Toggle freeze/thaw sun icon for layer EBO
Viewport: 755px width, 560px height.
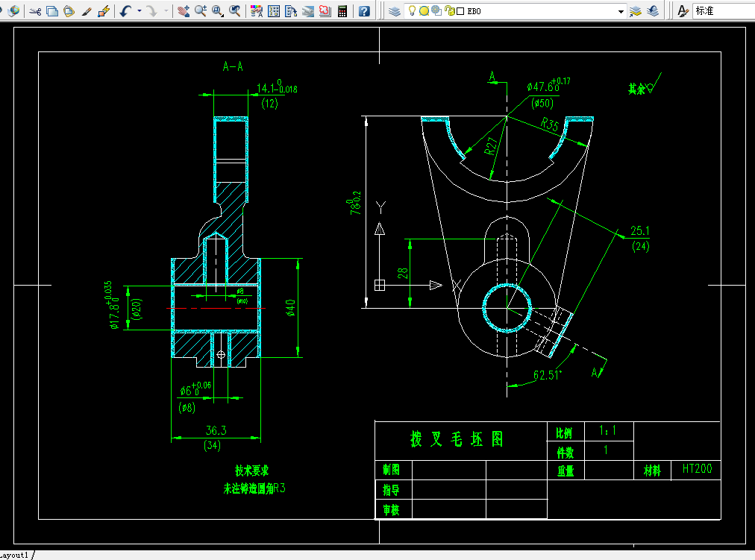424,11
